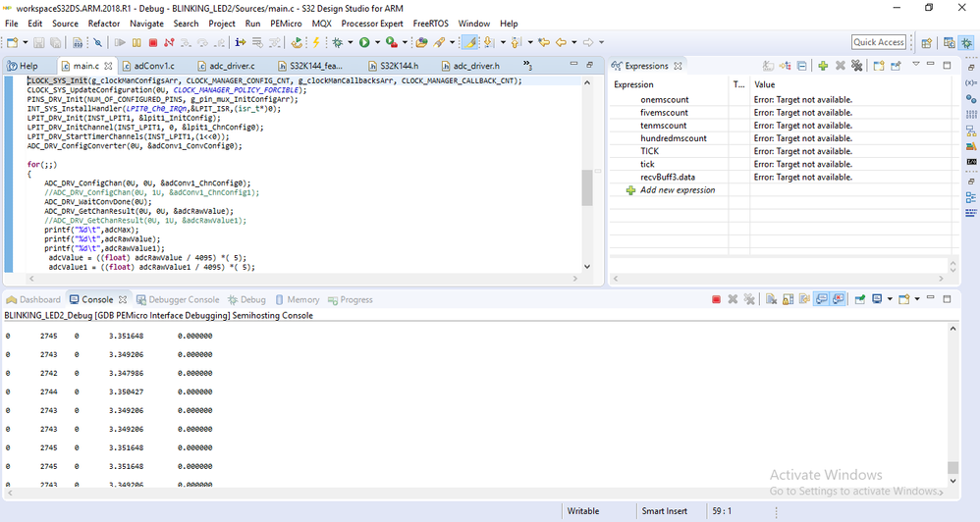This screenshot has width=980, height=522.
Task: Click the Expression column header
Action: click(633, 84)
